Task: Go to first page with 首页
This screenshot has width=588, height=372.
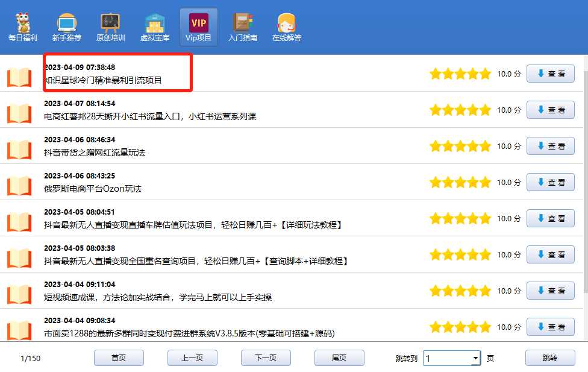Action: (119, 358)
